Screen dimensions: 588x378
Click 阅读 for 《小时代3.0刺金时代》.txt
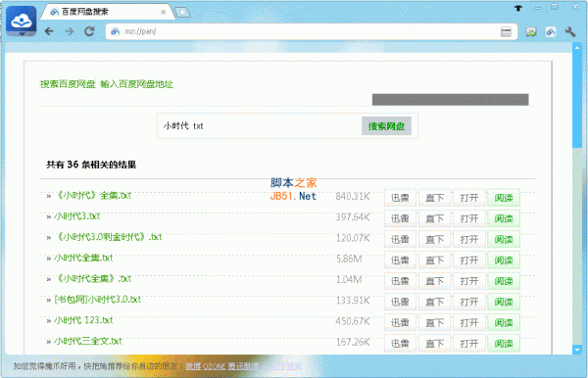pos(504,239)
